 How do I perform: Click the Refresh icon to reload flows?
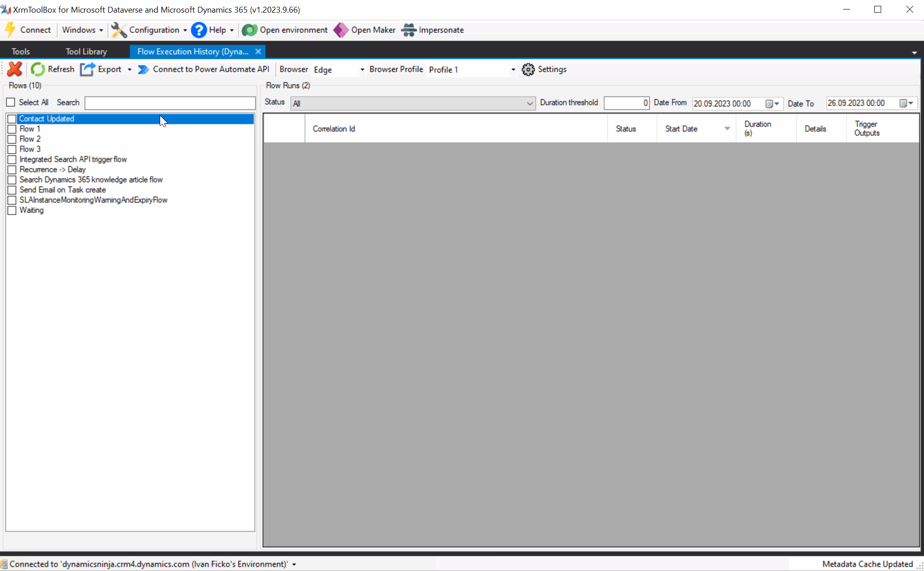pyautogui.click(x=37, y=70)
